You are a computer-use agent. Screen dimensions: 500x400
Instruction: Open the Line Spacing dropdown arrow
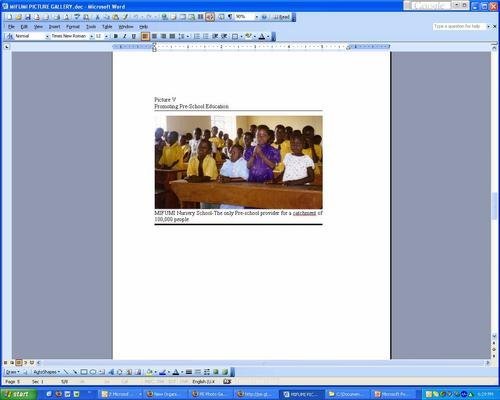point(188,36)
